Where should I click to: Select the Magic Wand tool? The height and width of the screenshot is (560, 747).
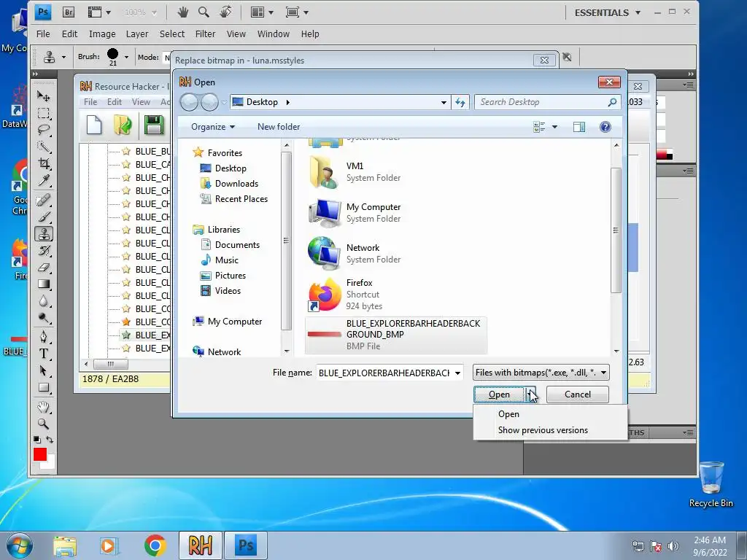click(43, 147)
